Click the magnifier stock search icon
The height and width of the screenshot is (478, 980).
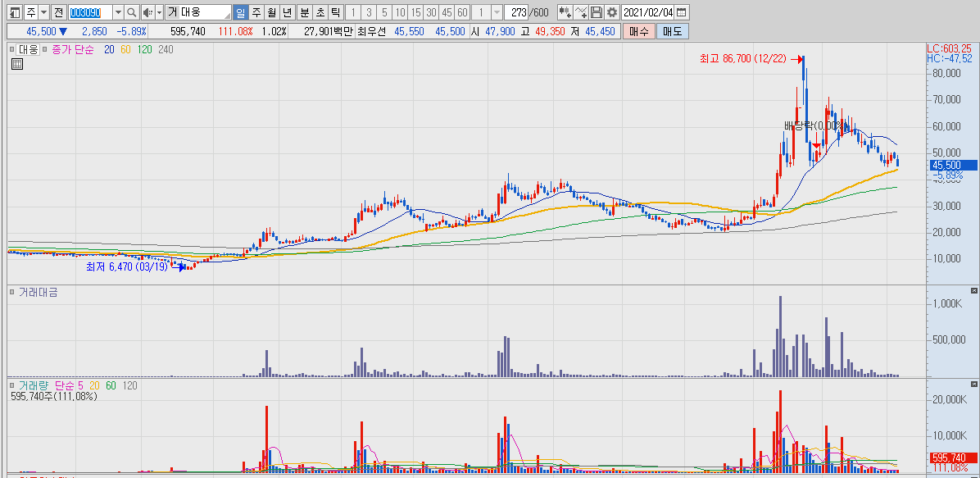click(x=131, y=11)
